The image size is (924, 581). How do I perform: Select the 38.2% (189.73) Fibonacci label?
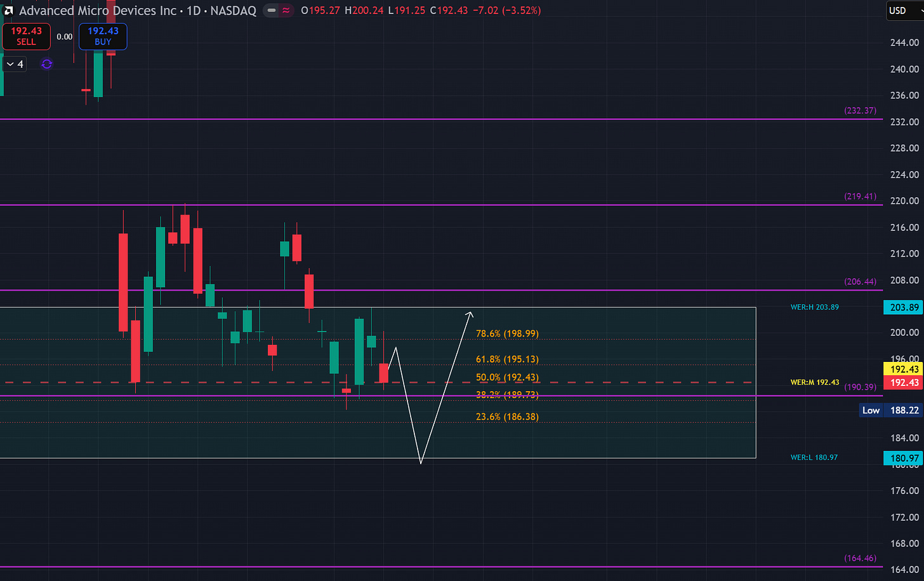coord(507,395)
